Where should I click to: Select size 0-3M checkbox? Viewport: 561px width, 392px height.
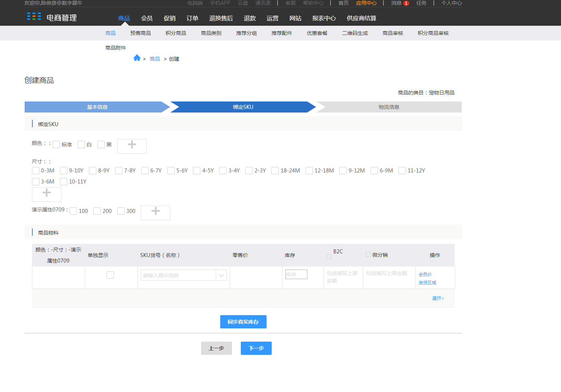(36, 171)
